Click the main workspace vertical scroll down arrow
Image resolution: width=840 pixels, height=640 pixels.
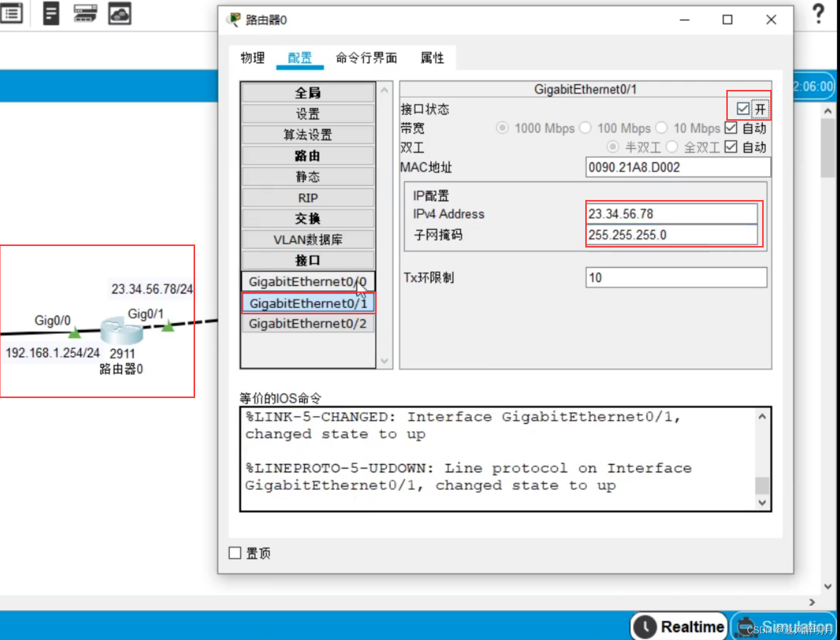(827, 586)
